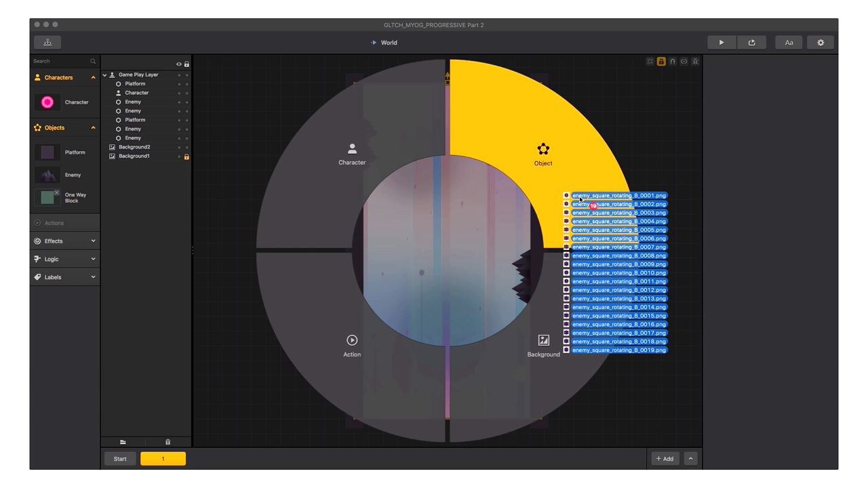
Task: Click the Add scene button
Action: tap(665, 459)
